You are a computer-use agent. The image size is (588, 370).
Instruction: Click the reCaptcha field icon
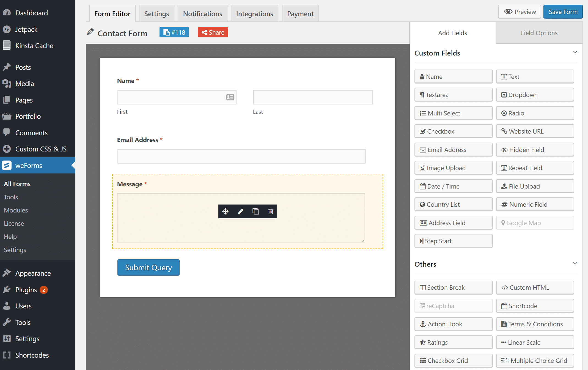[x=422, y=306]
